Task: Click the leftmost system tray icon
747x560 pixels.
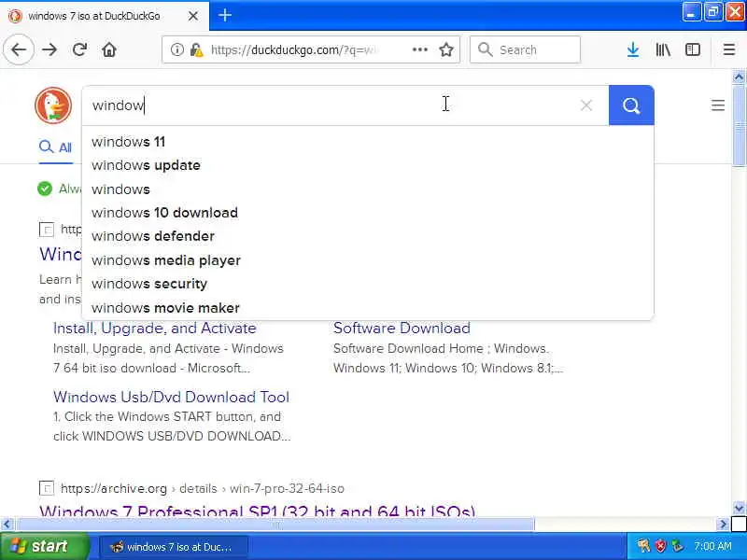Action: (643, 546)
